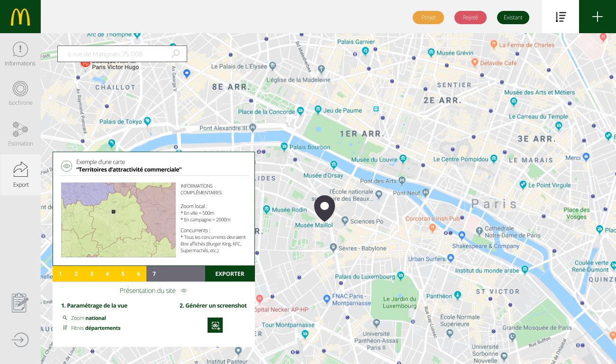Click the logout arrow icon
Viewport: 616px width, 364px height.
pyautogui.click(x=20, y=340)
